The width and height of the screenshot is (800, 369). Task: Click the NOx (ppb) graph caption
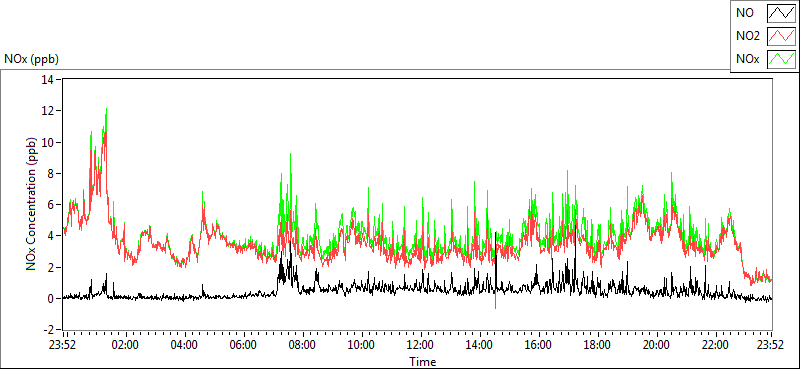click(31, 59)
